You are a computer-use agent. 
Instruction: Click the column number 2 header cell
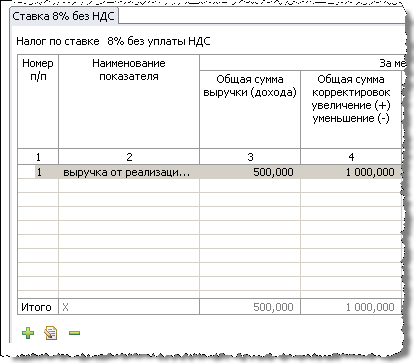tap(129, 157)
